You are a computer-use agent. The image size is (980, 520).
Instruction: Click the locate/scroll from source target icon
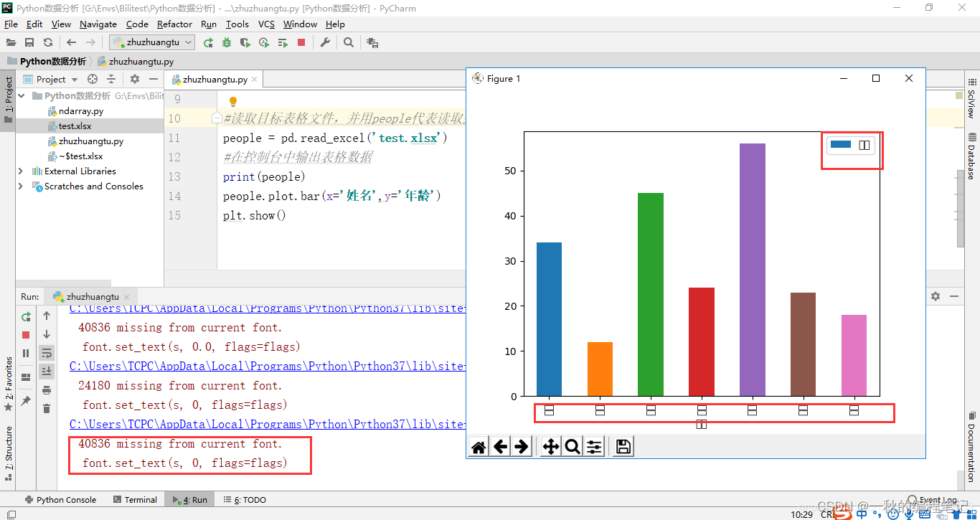point(93,79)
